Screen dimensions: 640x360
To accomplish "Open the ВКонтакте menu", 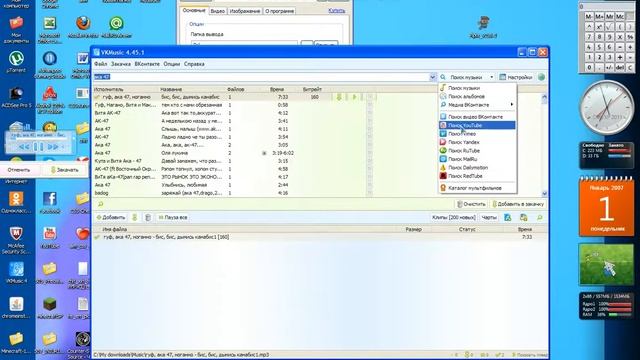I will click(x=147, y=64).
